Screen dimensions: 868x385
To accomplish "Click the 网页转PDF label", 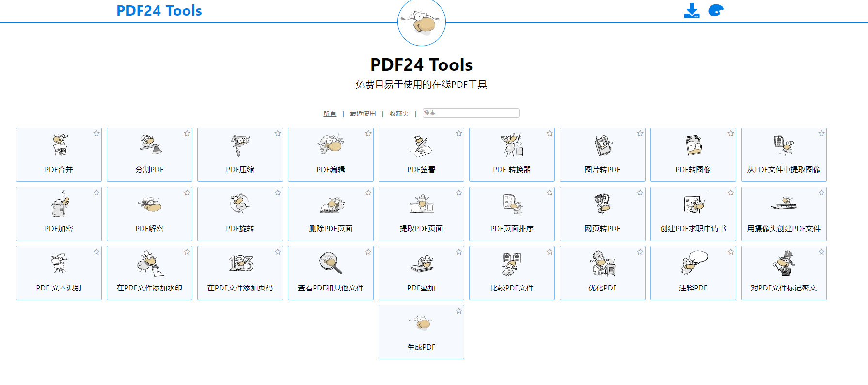I will [x=602, y=229].
